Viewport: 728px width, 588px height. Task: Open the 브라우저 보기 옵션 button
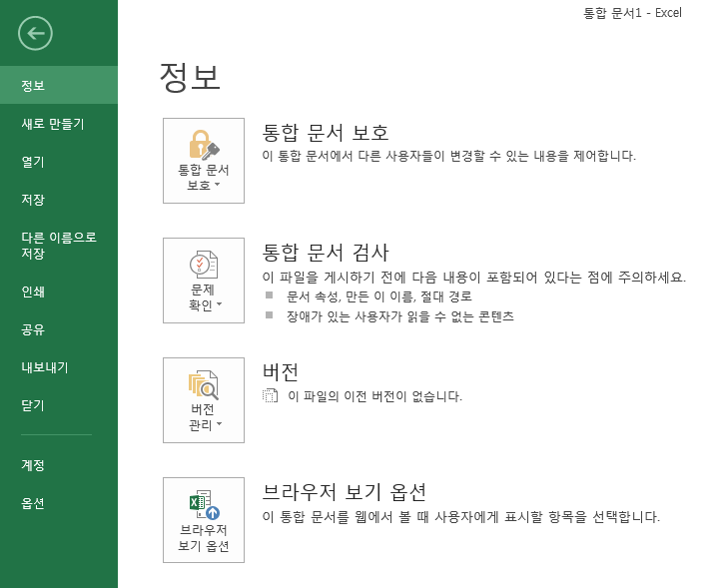[204, 520]
